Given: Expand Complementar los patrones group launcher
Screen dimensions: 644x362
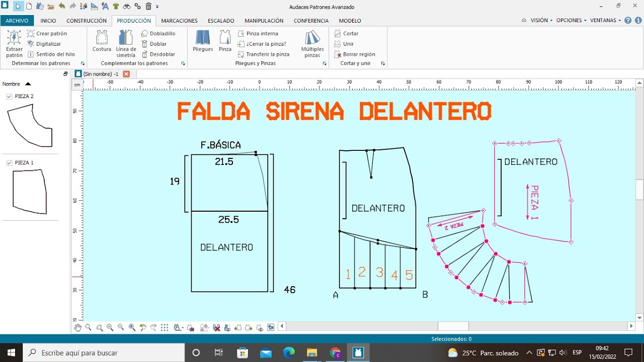Looking at the screenshot, I should [183, 64].
